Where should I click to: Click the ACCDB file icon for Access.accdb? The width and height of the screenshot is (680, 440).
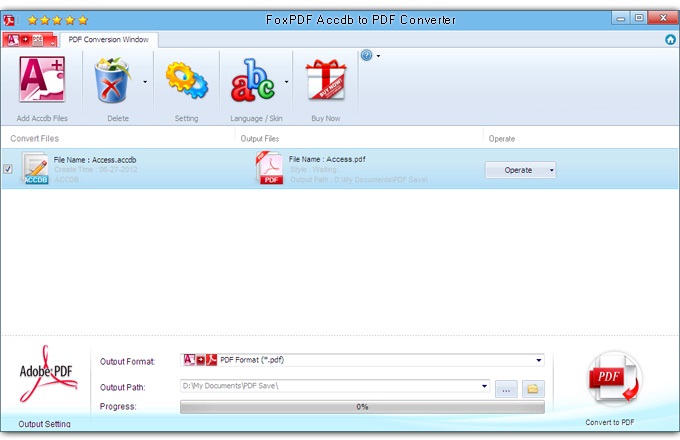click(x=35, y=168)
